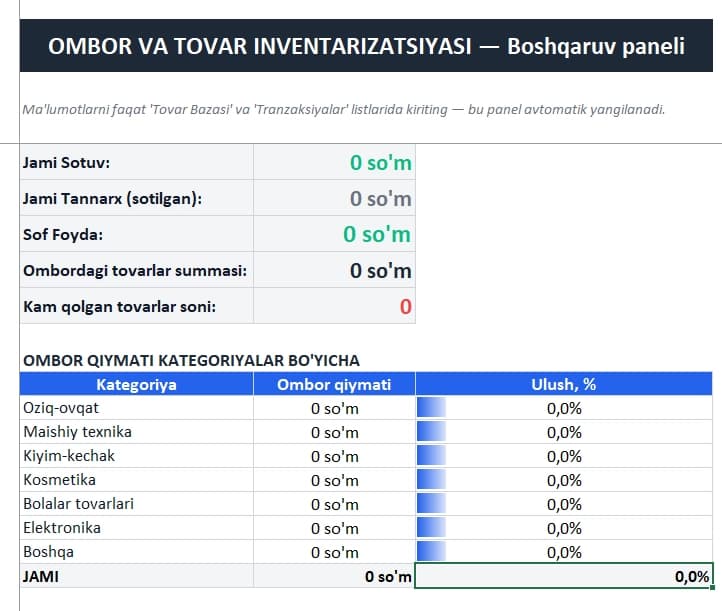The image size is (722, 611).
Task: Select the 'Kiyim-kechak' category cell
Action: [137, 456]
